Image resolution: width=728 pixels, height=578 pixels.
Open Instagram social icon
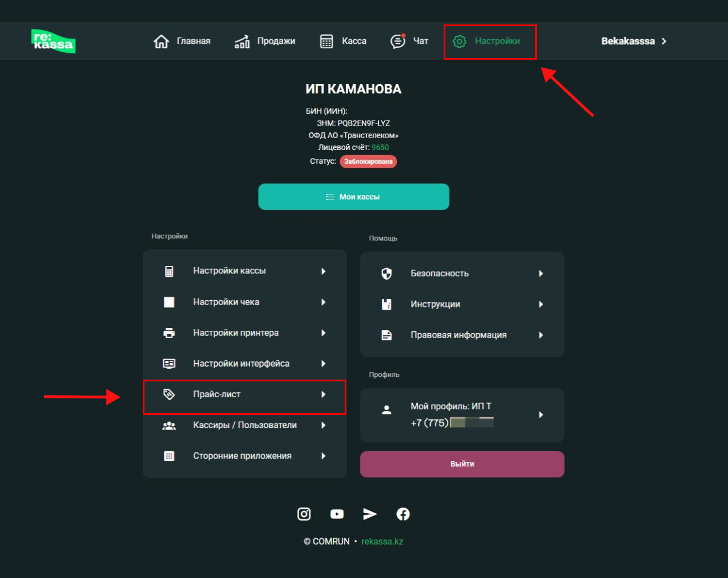point(304,514)
